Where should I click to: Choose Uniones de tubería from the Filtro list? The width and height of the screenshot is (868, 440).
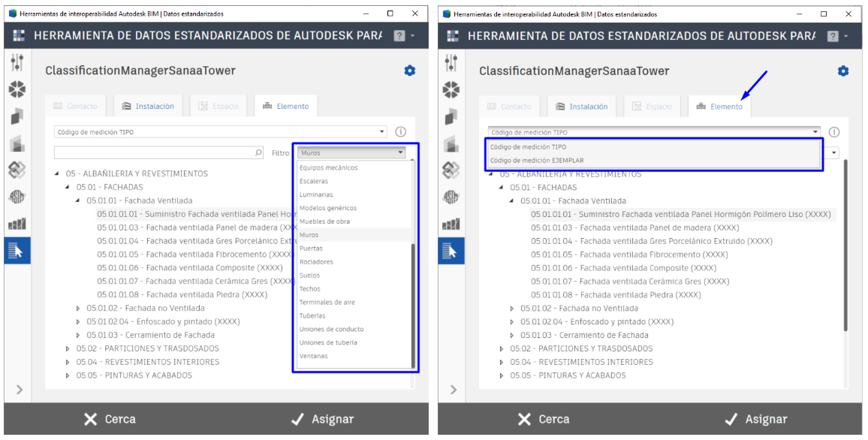[328, 342]
